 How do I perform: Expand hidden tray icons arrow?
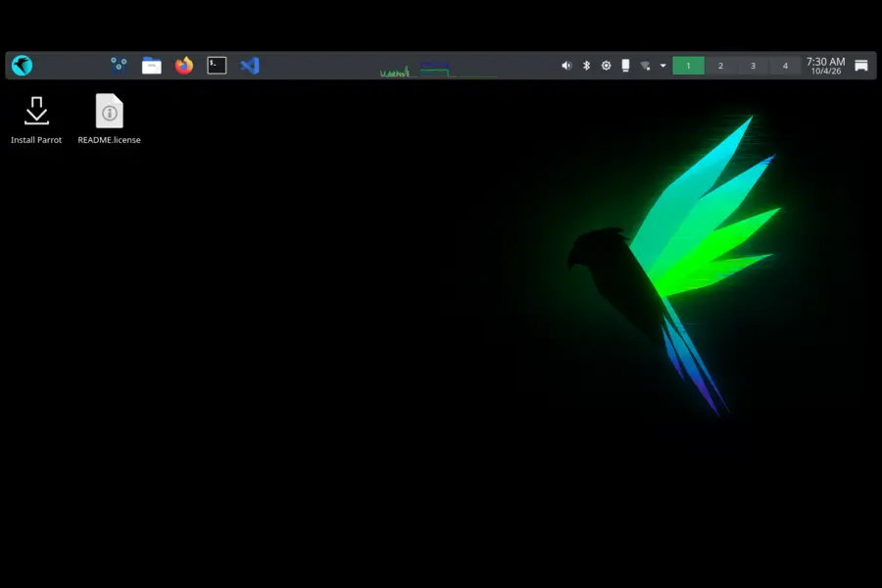663,66
